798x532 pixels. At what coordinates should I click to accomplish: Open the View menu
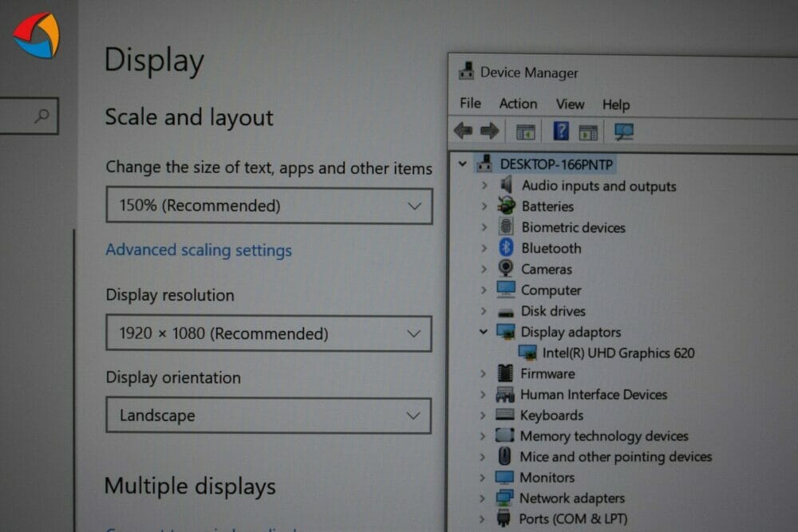pos(570,104)
